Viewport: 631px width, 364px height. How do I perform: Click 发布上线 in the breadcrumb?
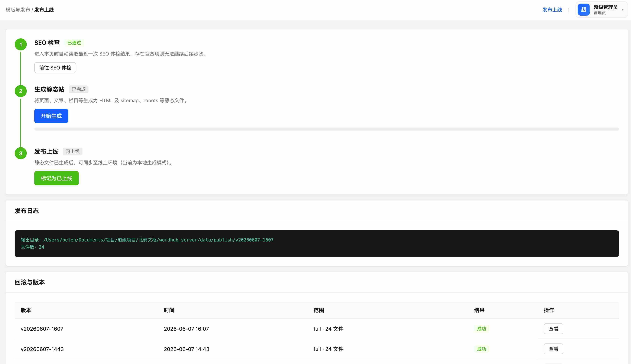point(44,10)
